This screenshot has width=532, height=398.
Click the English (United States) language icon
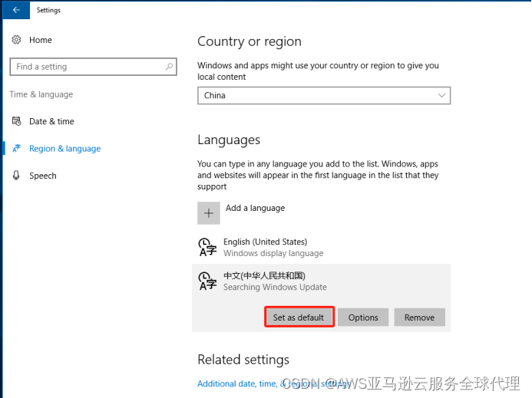207,247
